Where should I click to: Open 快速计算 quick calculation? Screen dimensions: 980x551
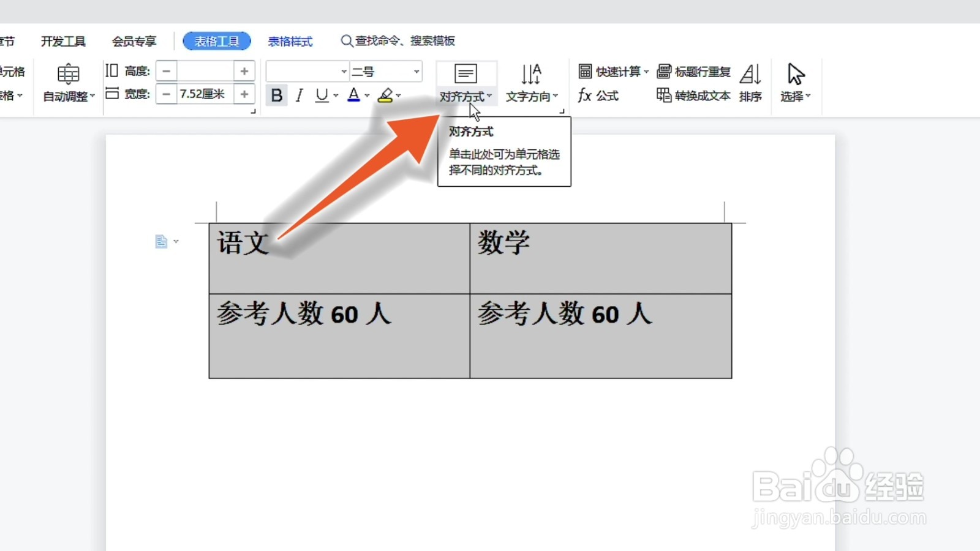coord(613,72)
